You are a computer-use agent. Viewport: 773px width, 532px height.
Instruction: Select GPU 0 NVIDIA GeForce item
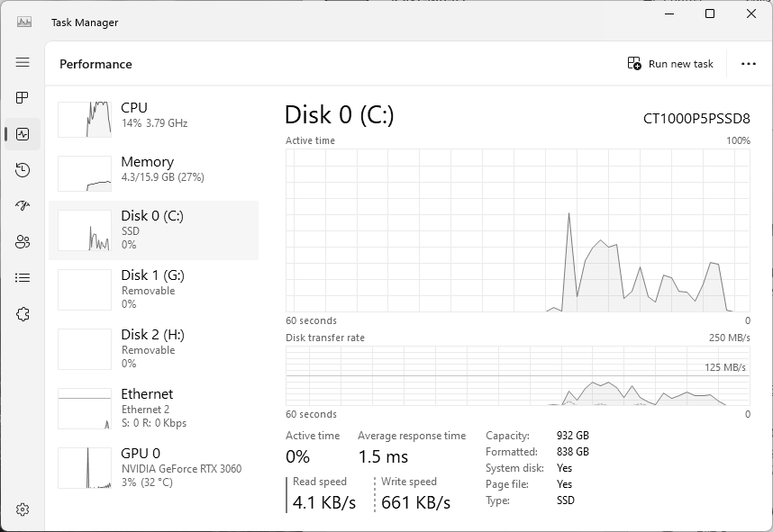click(153, 467)
